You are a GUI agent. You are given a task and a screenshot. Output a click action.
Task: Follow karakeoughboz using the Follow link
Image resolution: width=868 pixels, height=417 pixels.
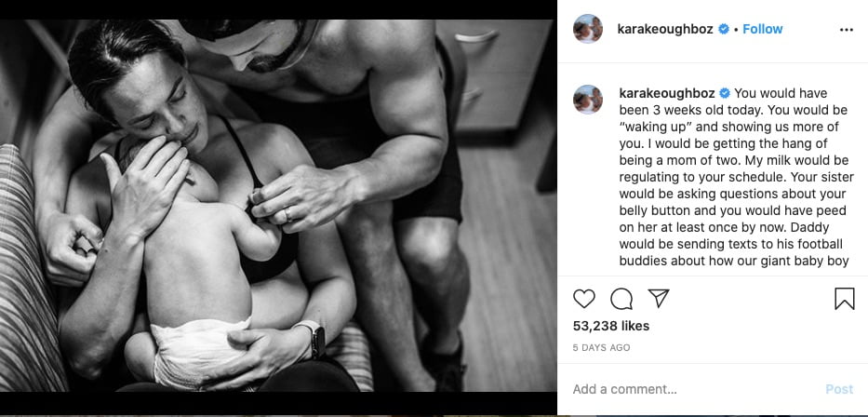point(762,30)
